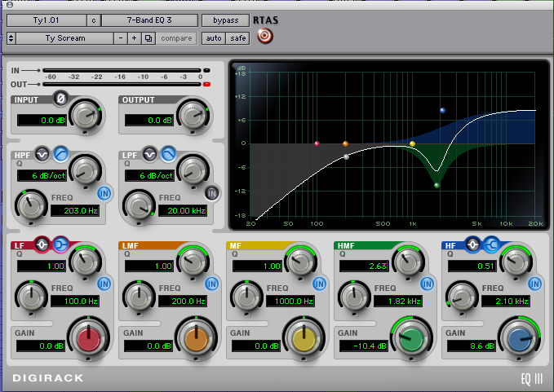Click the LF frequency 100.0 Hz field
The image size is (554, 392).
[x=75, y=301]
